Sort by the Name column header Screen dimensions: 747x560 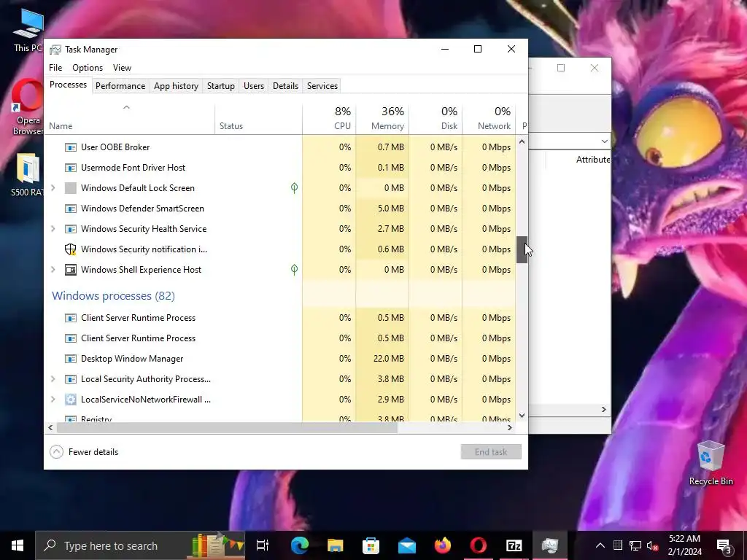click(130, 119)
